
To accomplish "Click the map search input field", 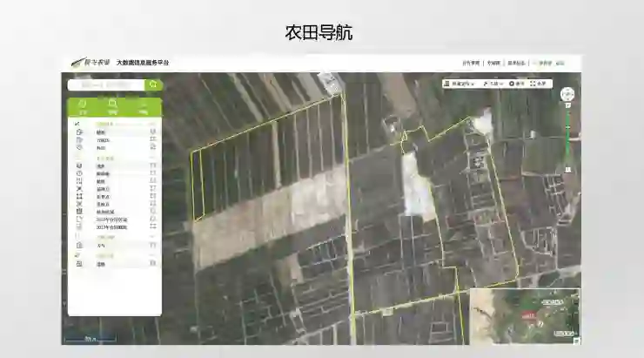I will [x=106, y=84].
